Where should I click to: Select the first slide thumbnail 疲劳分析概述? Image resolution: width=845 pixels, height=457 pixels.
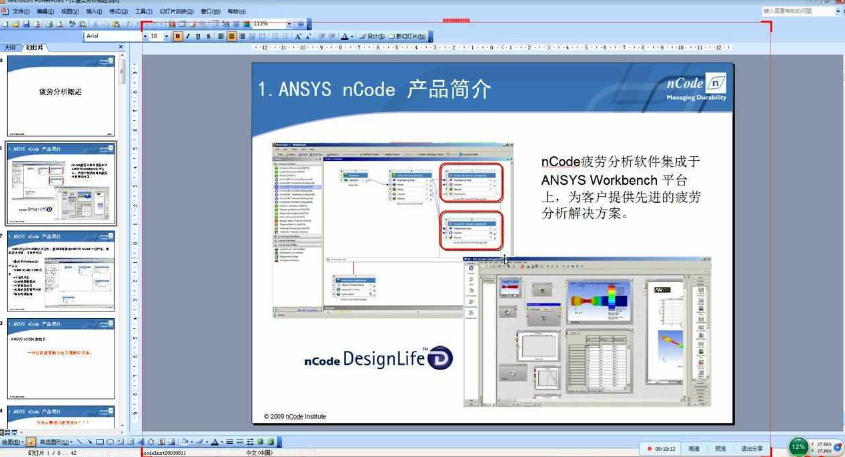click(61, 95)
